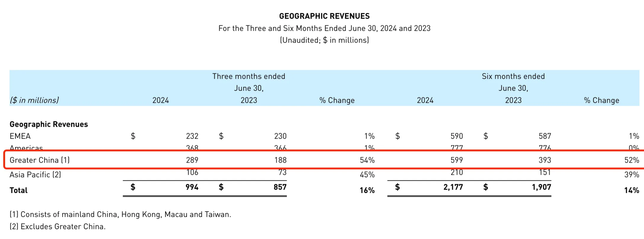
Task: Click the "Asia Pacific (2)" row label
Action: tap(35, 175)
